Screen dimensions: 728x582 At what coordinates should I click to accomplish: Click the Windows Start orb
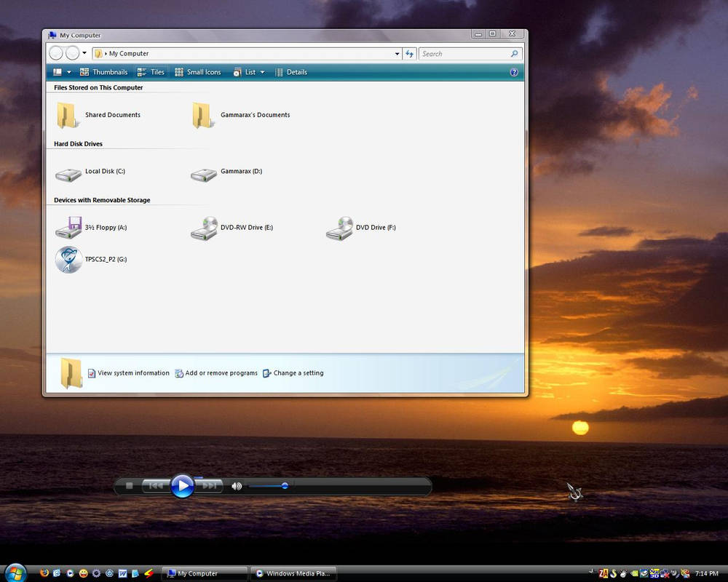tap(15, 573)
